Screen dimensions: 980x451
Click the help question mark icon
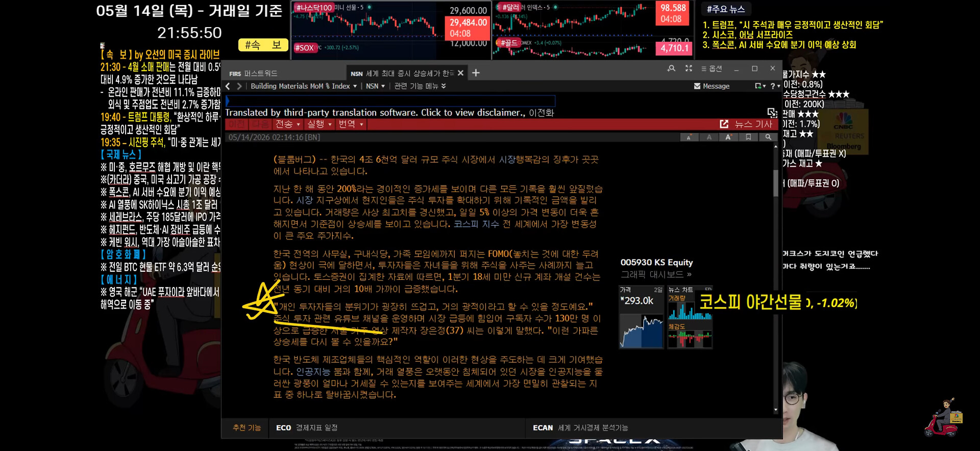pos(773,86)
